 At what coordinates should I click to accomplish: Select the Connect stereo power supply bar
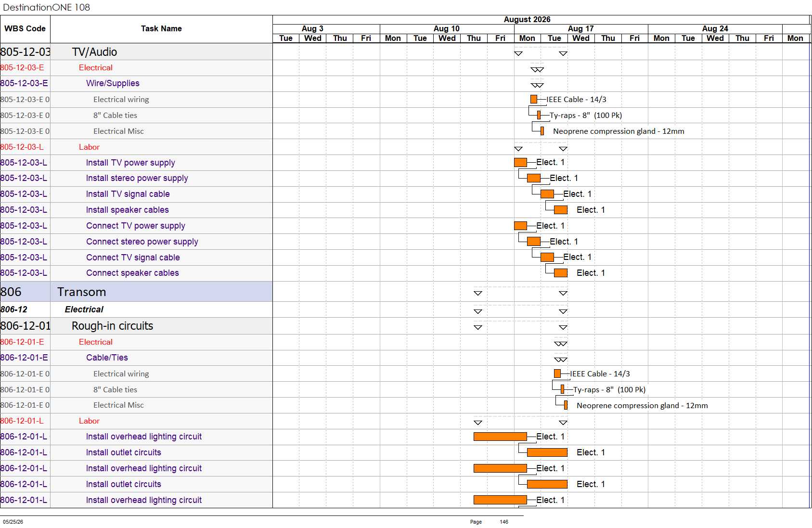click(534, 242)
